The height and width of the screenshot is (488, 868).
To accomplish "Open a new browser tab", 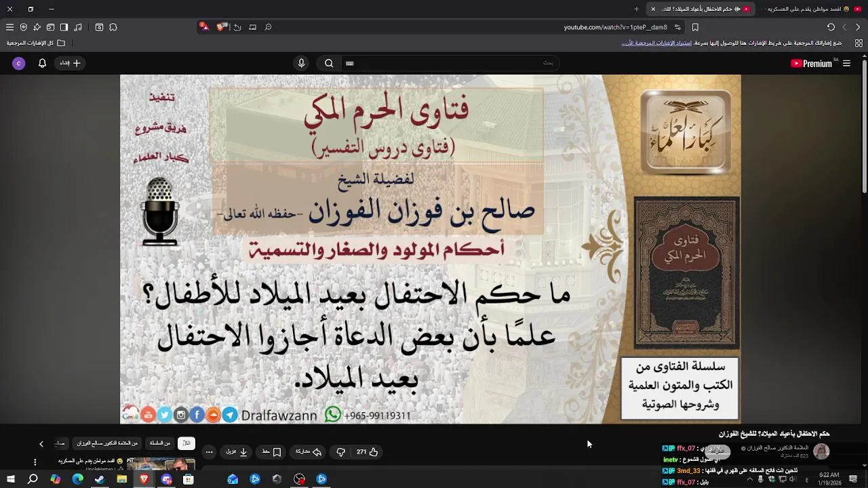I will [636, 9].
